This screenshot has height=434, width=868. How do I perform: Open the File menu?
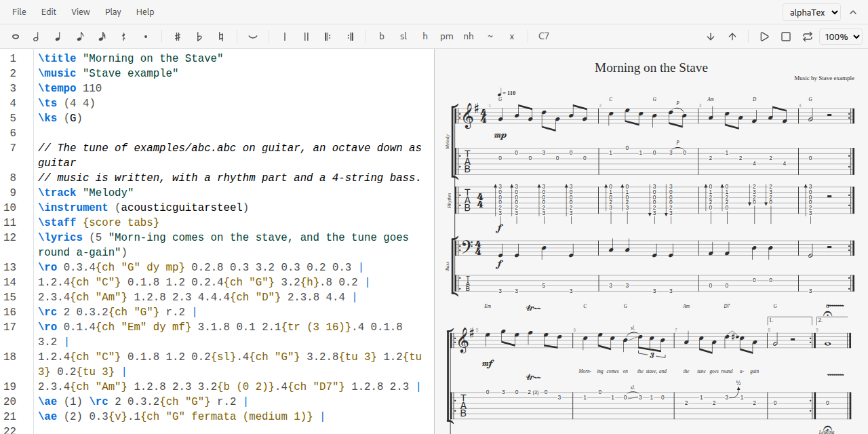20,12
